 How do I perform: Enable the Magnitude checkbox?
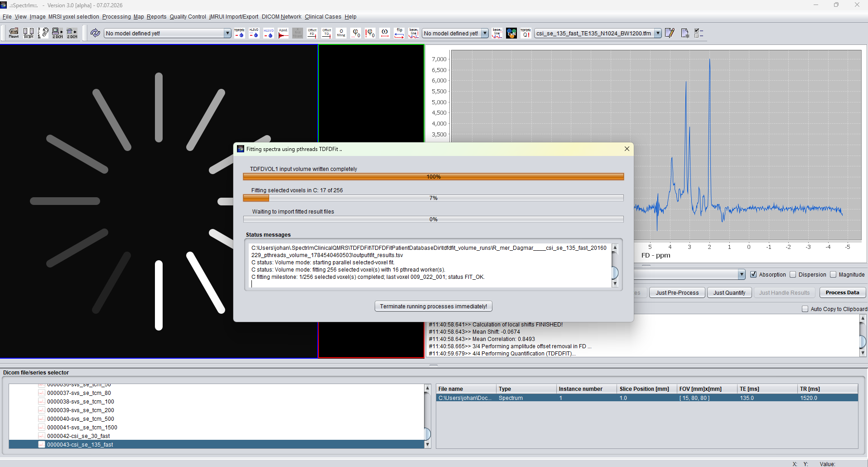833,274
